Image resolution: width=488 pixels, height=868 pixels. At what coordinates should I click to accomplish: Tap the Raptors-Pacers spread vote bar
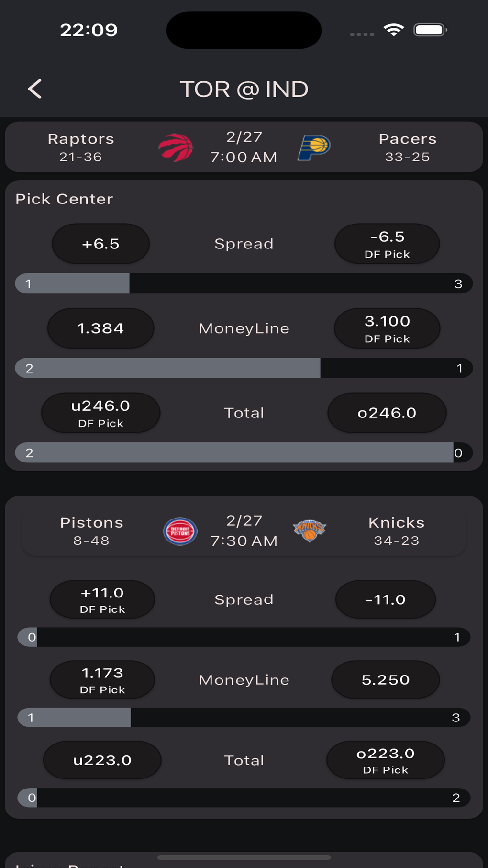(x=244, y=284)
